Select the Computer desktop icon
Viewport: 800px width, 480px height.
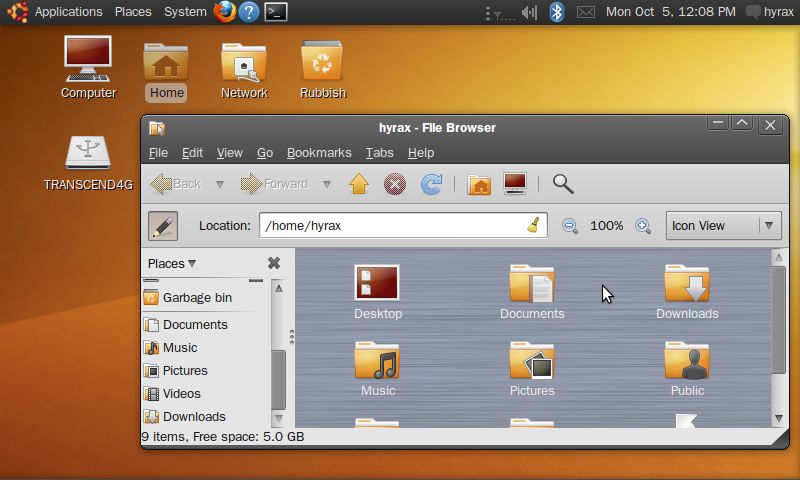(88, 67)
